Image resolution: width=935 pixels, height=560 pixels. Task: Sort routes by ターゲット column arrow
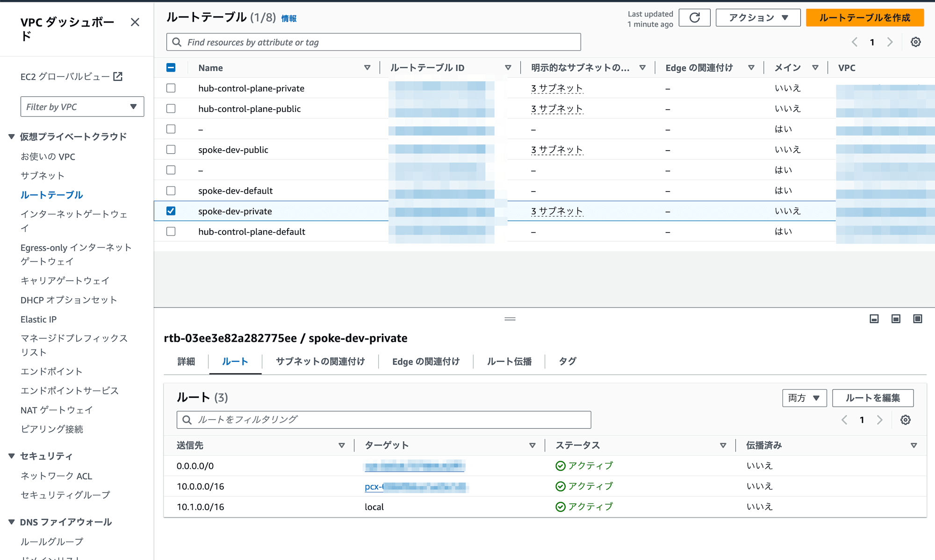click(x=532, y=445)
